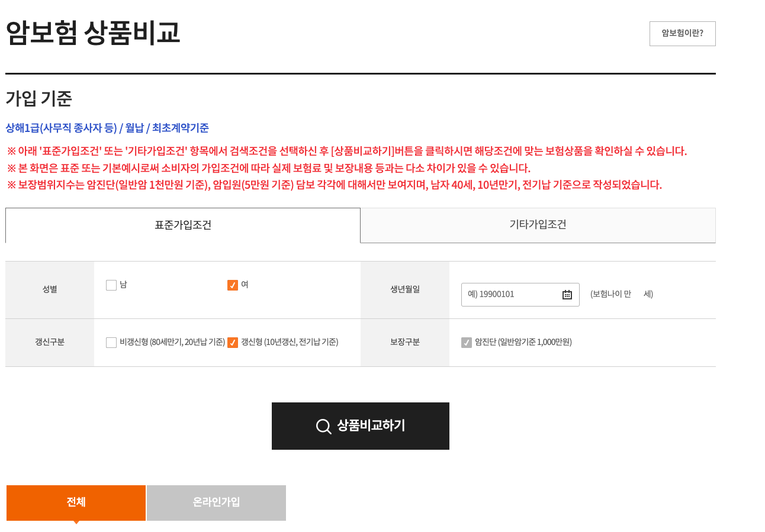The height and width of the screenshot is (532, 765).
Task: Click the 가입 기준 heading
Action: tap(38, 99)
